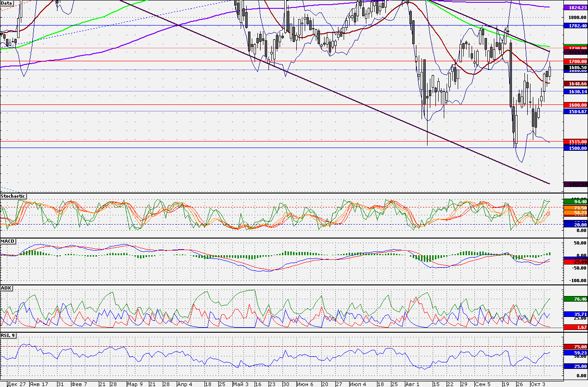Select the green 76.46 ADX value
588x387 pixels.
(x=575, y=299)
